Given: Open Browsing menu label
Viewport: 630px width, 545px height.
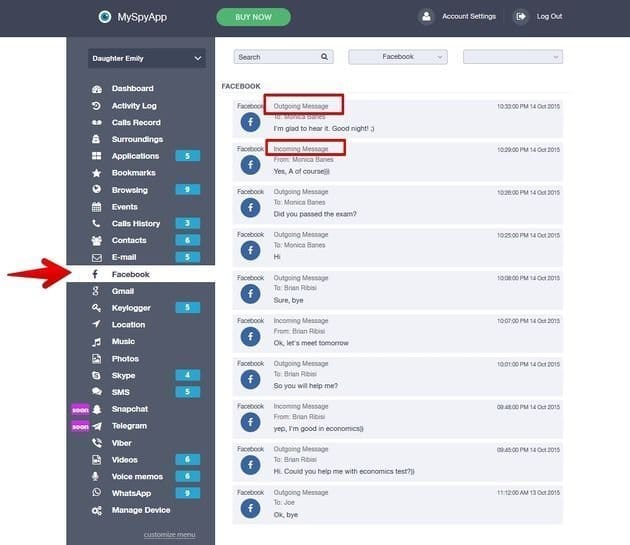Looking at the screenshot, I should (130, 190).
